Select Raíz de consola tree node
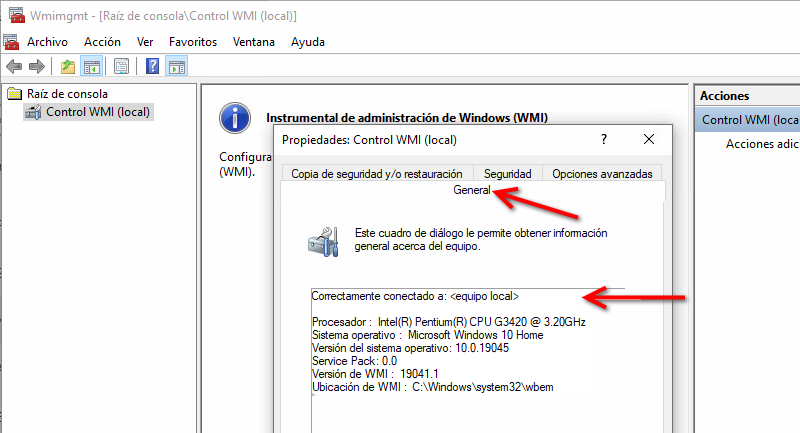800x433 pixels. (x=67, y=94)
